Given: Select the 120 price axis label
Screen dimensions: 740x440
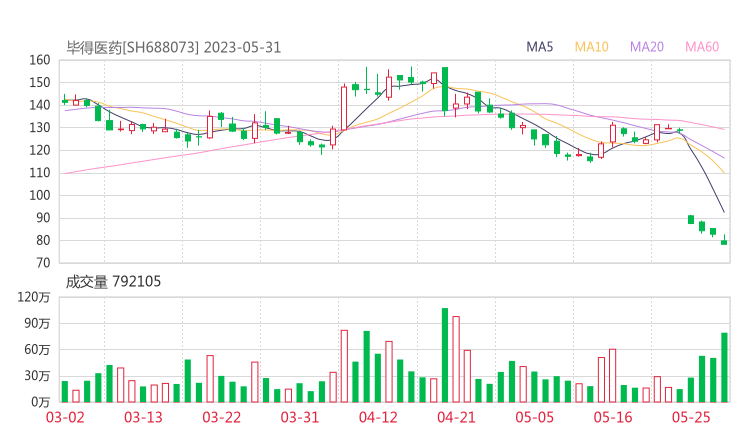Looking at the screenshot, I should [x=40, y=150].
